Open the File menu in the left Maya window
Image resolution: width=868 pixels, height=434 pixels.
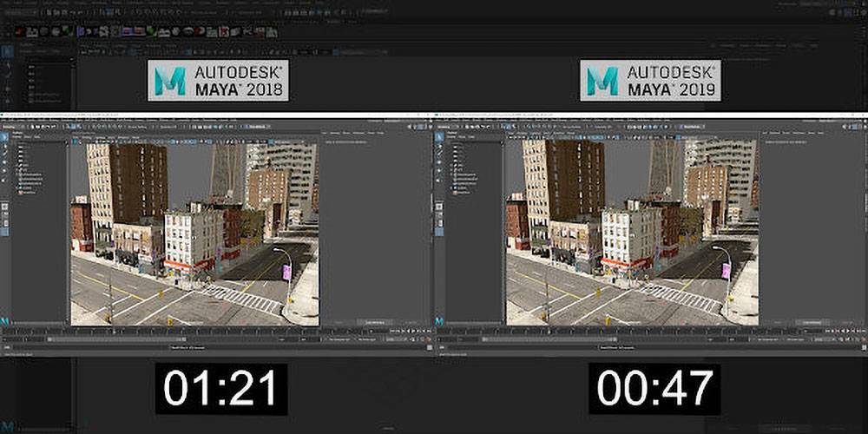coord(4,120)
